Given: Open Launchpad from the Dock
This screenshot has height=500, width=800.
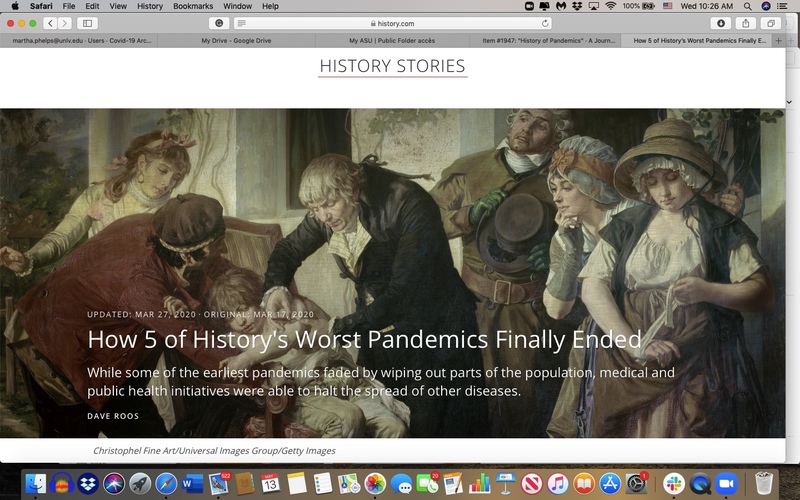Looking at the screenshot, I should coord(140,483).
